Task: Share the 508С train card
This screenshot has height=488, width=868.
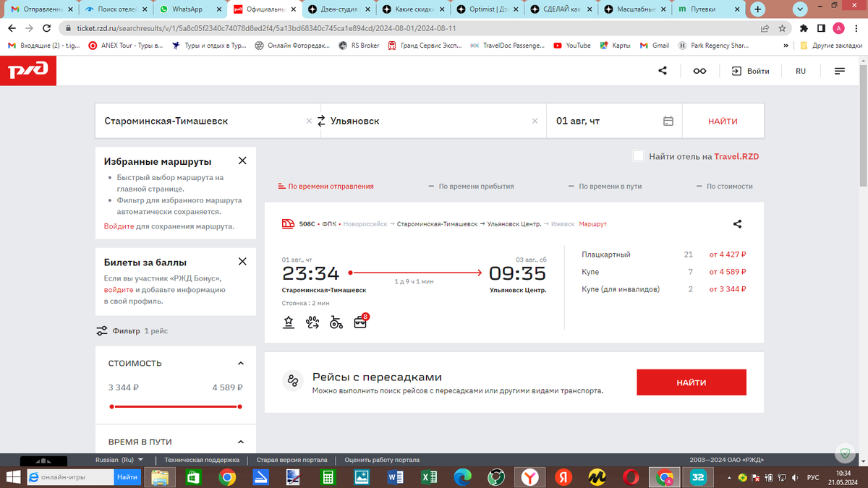Action: click(738, 224)
